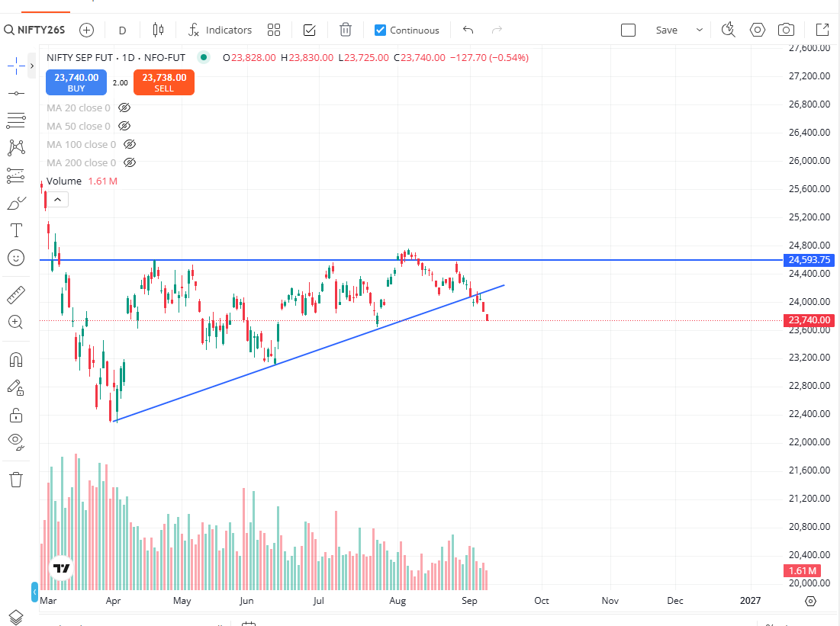
Task: Show the MA 20 close indicator
Action: (124, 108)
